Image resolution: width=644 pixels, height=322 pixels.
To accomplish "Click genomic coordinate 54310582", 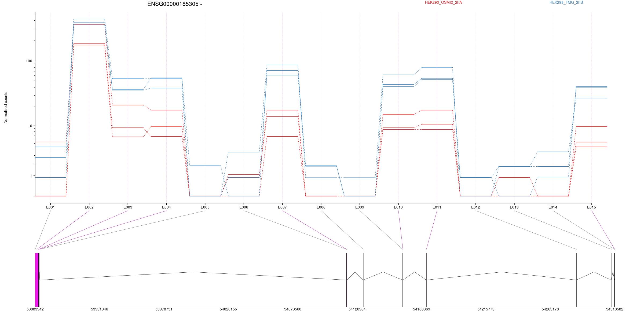I will 615,309.
